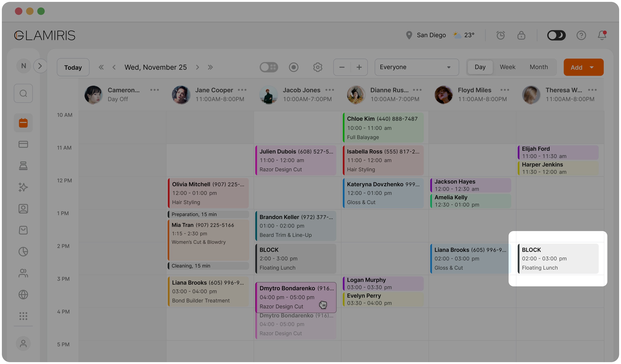Switch to Month view tab
The height and width of the screenshot is (364, 621).
(539, 67)
